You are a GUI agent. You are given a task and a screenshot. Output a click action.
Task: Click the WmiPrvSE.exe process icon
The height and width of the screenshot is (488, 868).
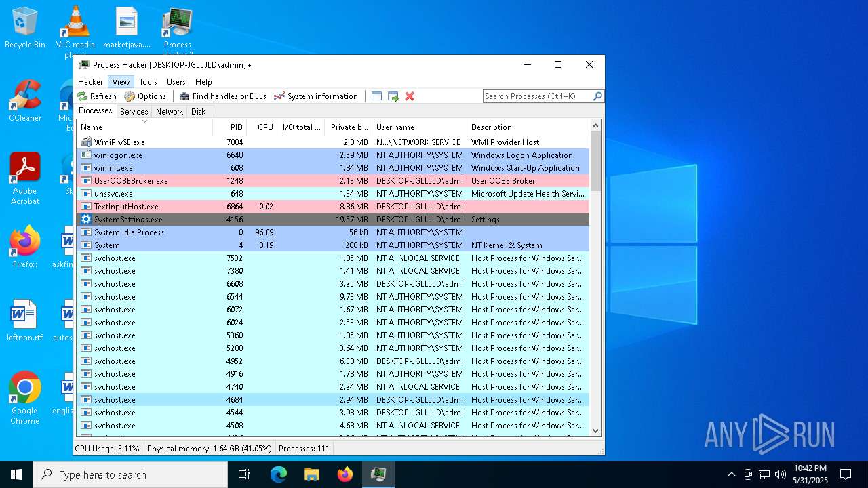(x=86, y=142)
